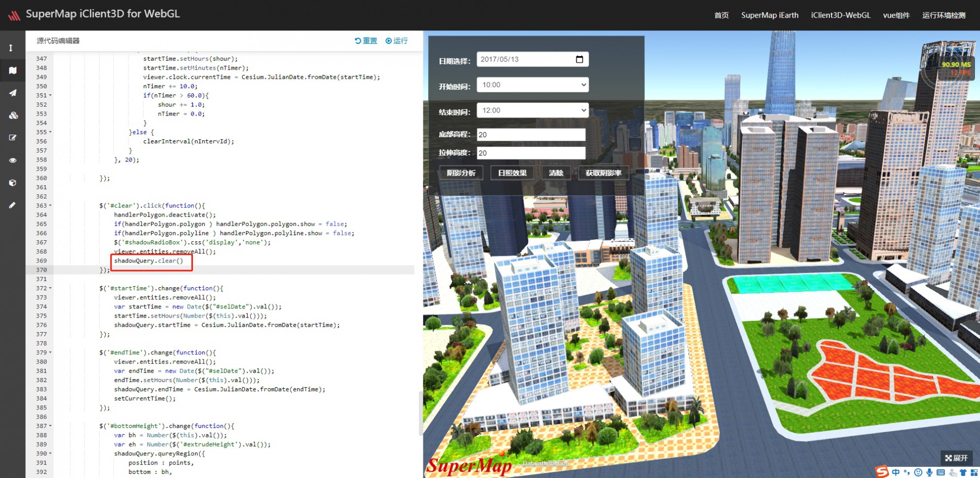Click line 369 shadowQuery.clear() code
Screen dimensions: 980x478
[149, 261]
